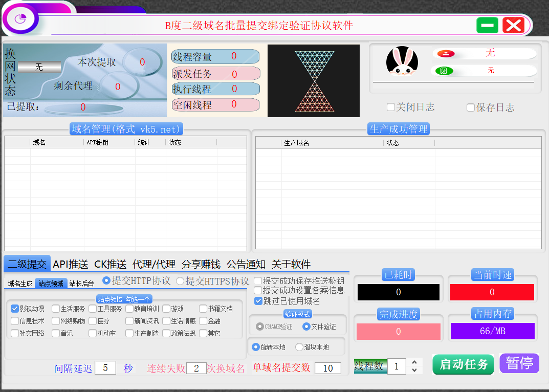This screenshot has height=392, width=549.
Task: Open the 域名生成 sub-tab
Action: 20,284
